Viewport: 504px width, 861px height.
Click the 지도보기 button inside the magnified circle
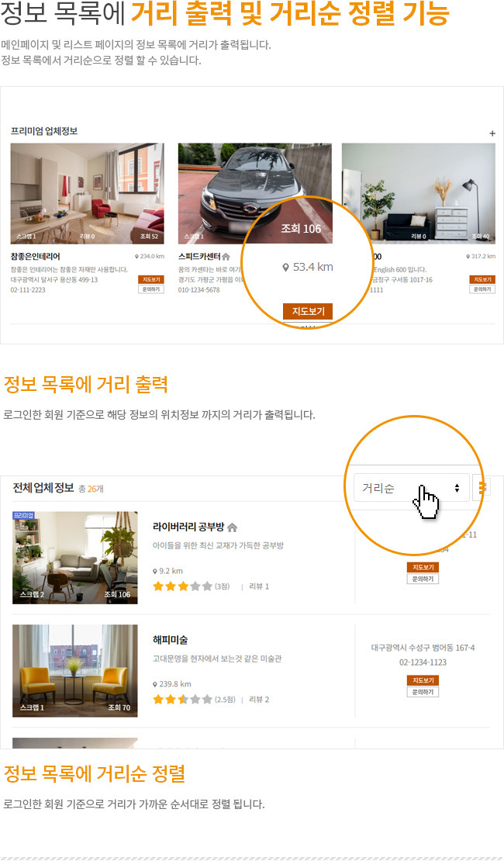click(308, 311)
